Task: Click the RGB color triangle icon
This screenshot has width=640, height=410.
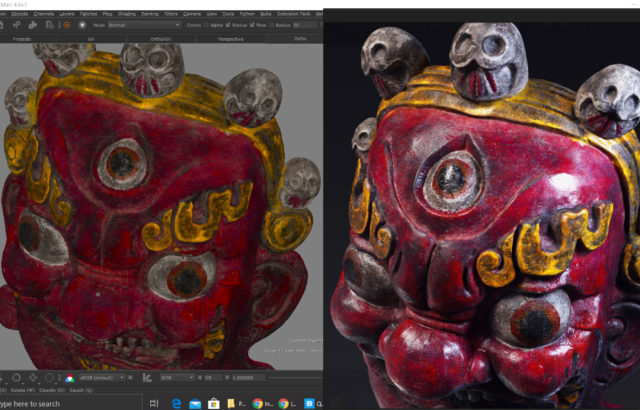Action: click(x=70, y=378)
